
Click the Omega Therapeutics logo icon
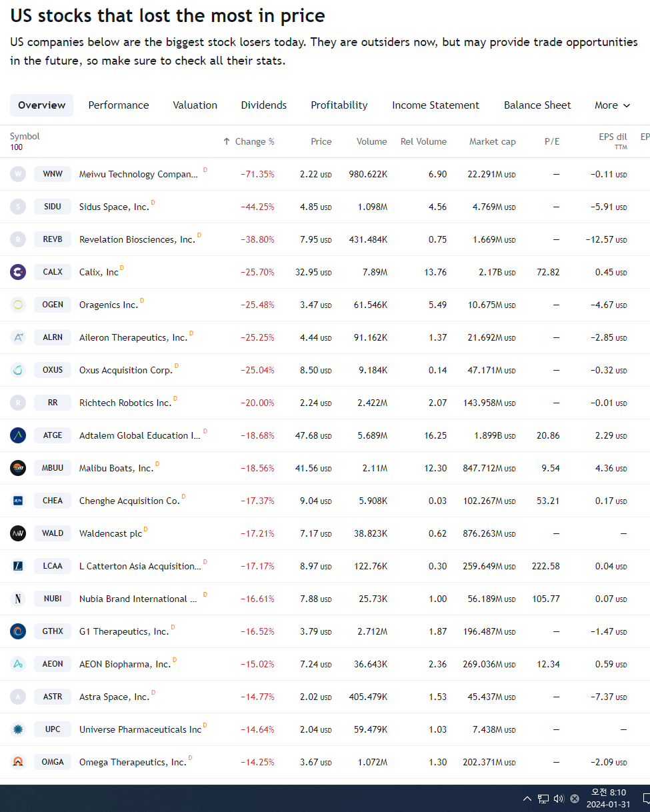[18, 762]
